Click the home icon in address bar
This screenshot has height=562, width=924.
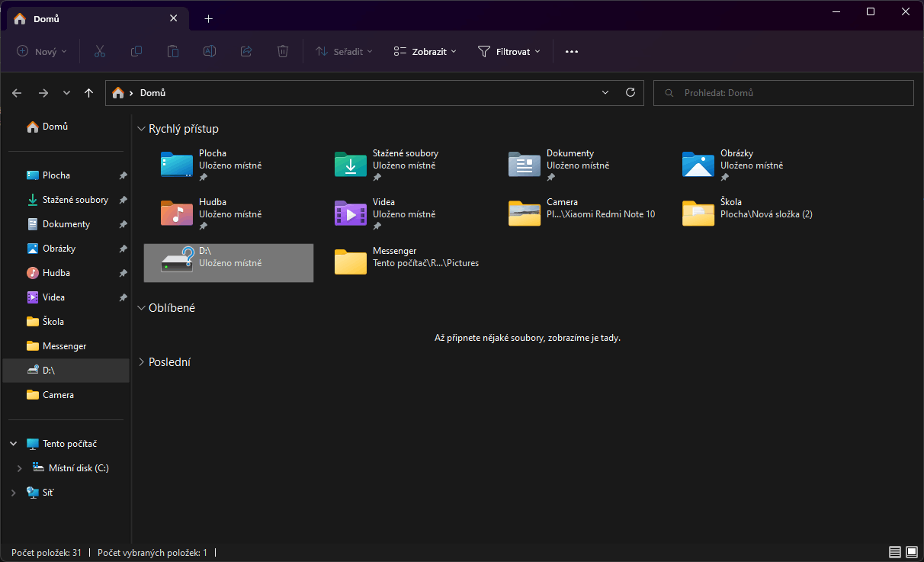[118, 93]
